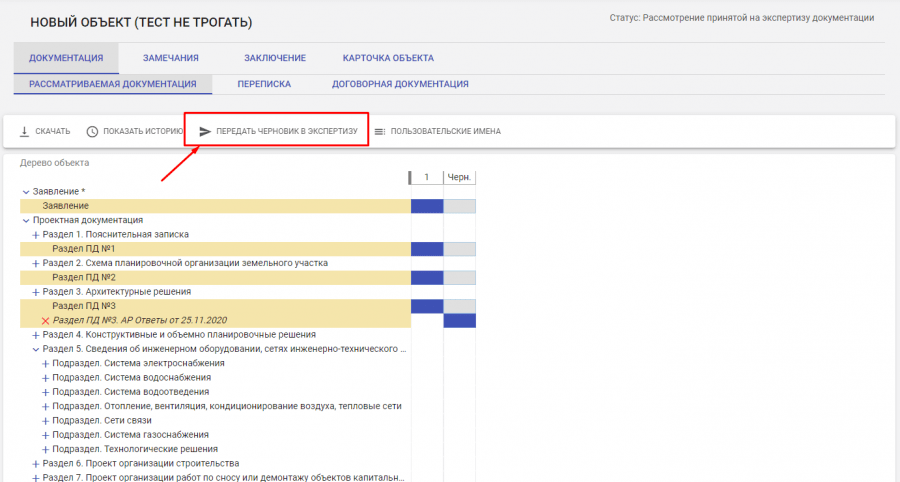Click the blue version cell for Заявление row
The image size is (900, 482).
[x=427, y=206]
